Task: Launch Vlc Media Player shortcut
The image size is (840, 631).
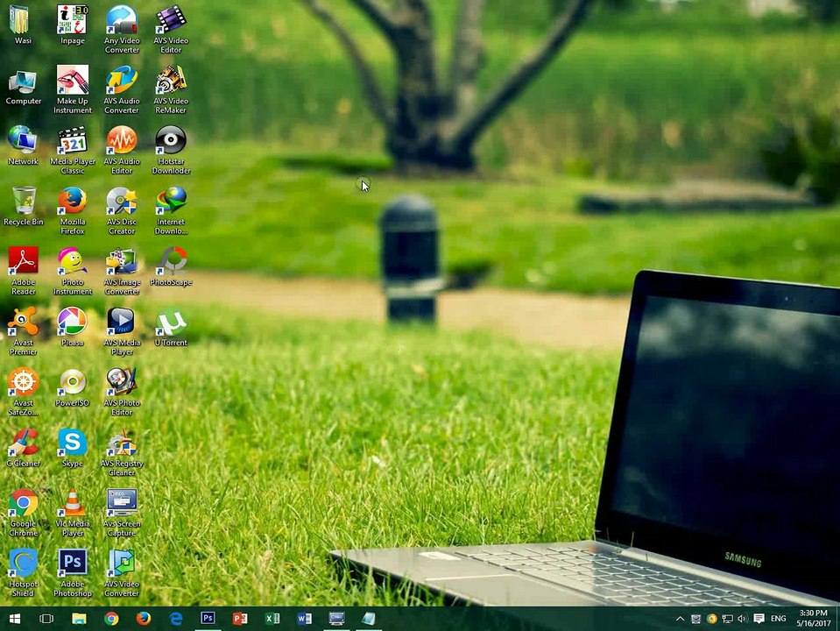Action: click(x=73, y=513)
